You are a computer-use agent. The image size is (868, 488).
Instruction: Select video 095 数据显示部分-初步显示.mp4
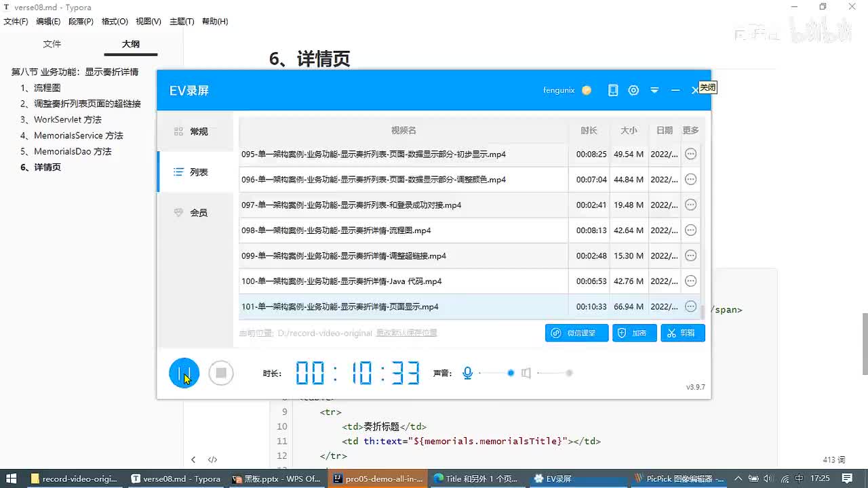[x=470, y=154]
